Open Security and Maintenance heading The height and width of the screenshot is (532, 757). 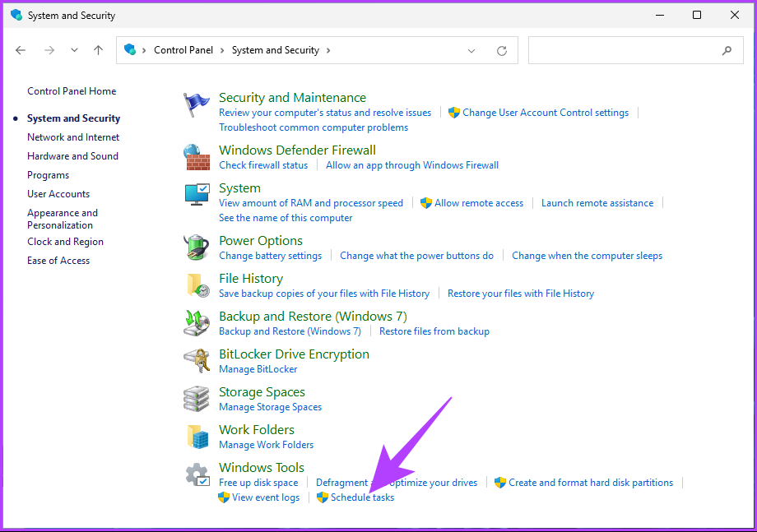293,97
